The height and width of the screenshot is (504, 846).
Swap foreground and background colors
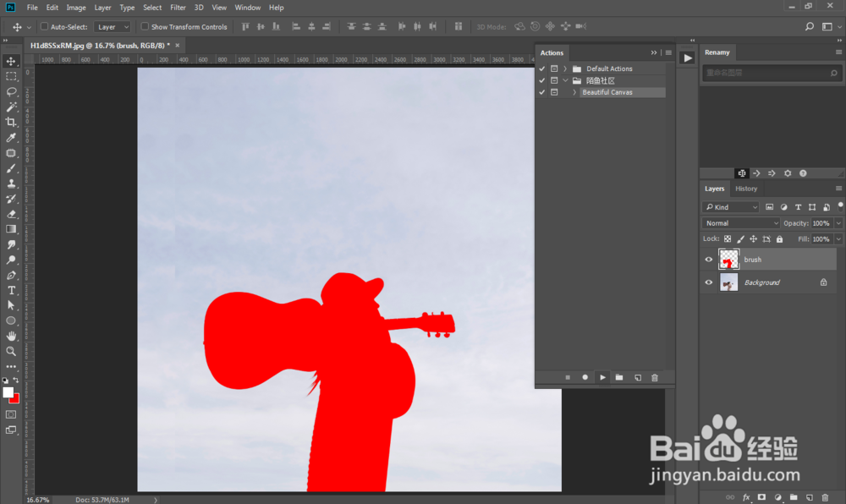[x=16, y=380]
